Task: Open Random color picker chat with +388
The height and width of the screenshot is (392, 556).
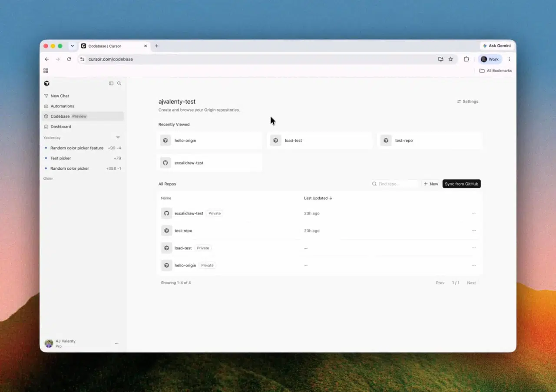Action: [83, 168]
